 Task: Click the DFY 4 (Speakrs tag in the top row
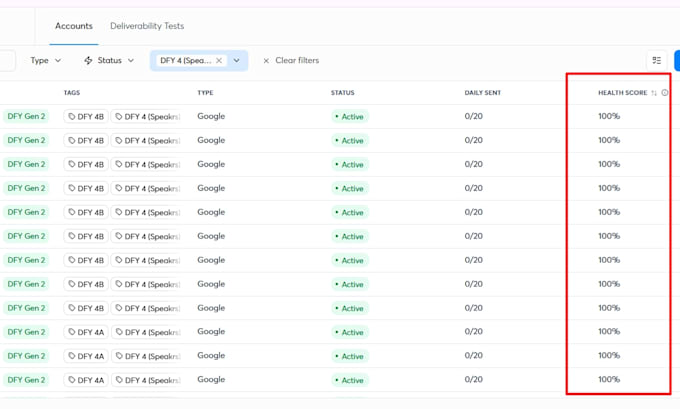click(147, 116)
